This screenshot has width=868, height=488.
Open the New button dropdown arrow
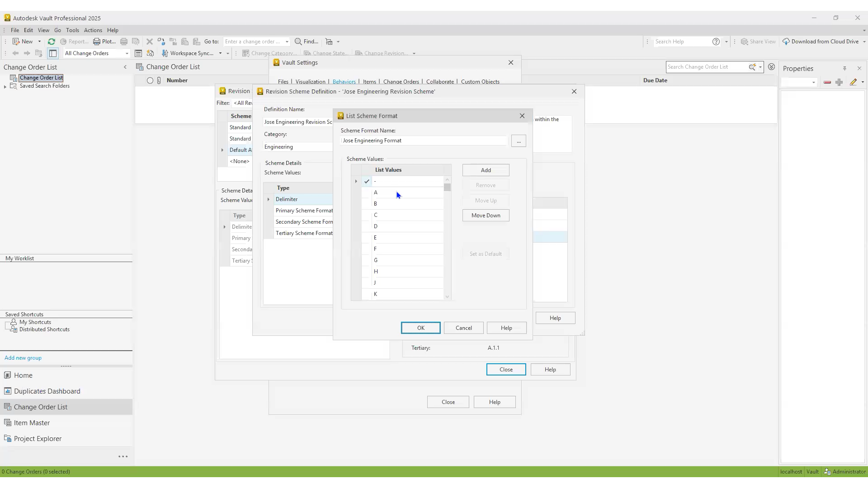coord(39,42)
